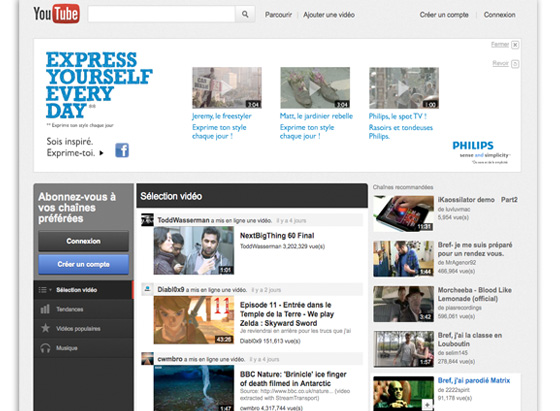Select Tendances in sidebar
The image size is (560, 411).
(83, 309)
